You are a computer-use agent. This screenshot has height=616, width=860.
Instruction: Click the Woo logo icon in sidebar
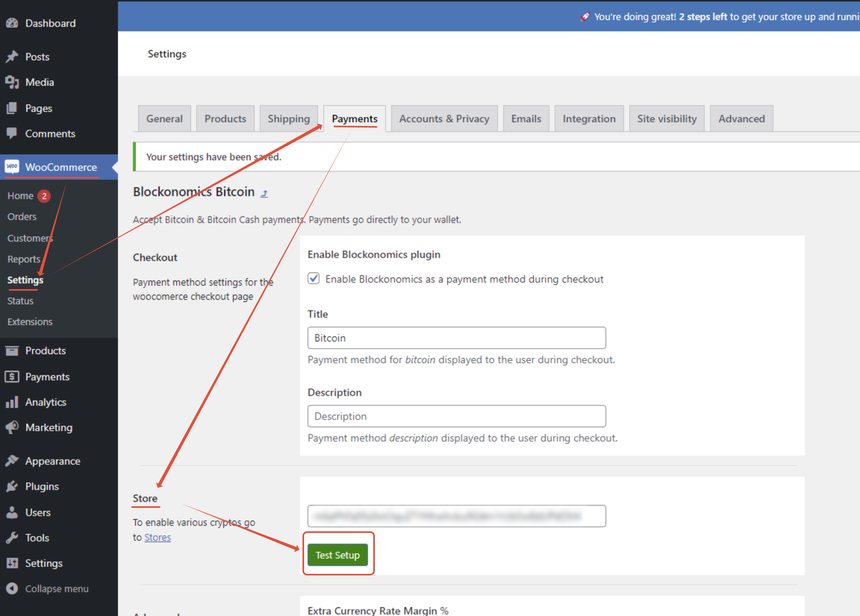pos(12,166)
